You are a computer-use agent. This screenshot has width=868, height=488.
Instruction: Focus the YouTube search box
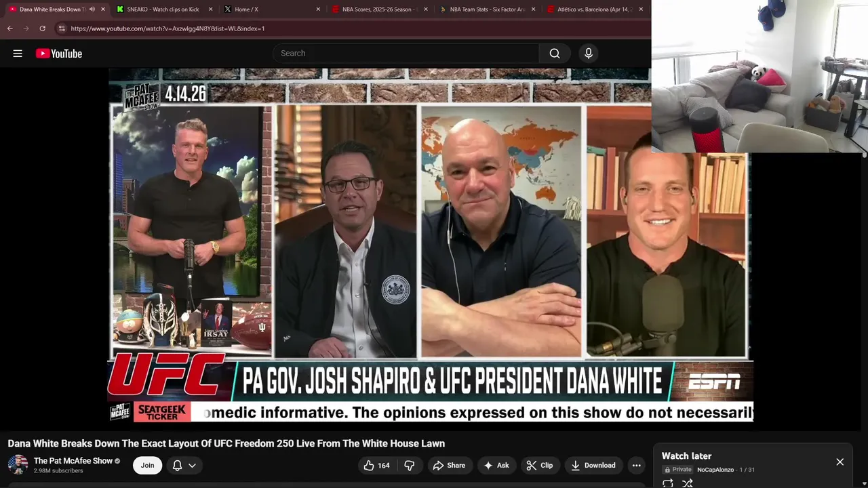click(x=406, y=54)
